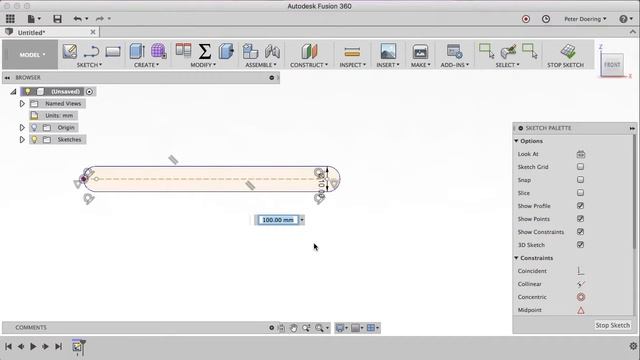
Task: Open the SELECT menu
Action: (507, 65)
